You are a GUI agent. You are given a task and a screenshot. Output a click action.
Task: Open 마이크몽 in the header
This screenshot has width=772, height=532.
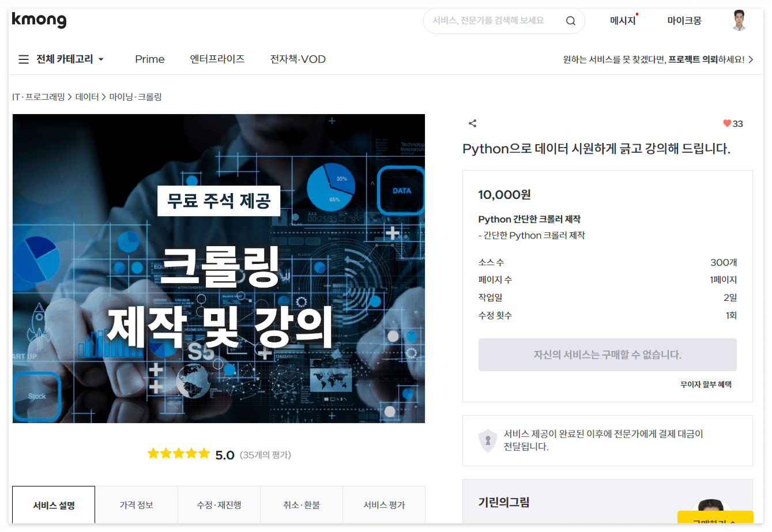[x=684, y=21]
